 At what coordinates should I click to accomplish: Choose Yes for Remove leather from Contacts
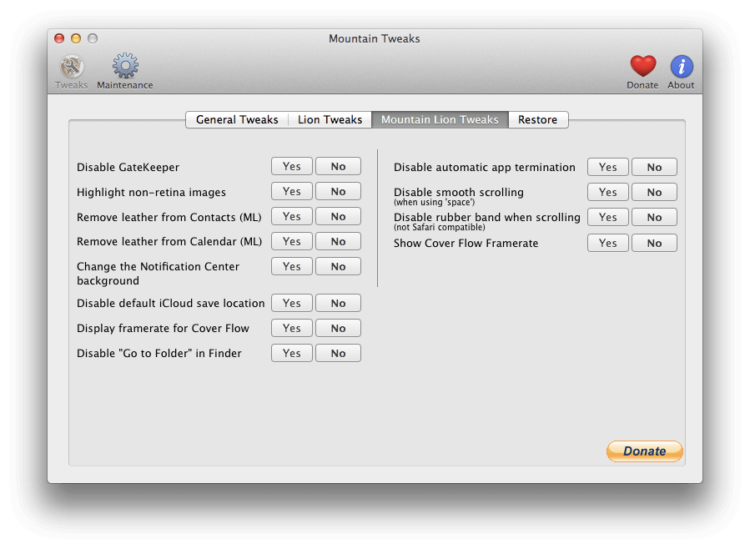point(292,216)
